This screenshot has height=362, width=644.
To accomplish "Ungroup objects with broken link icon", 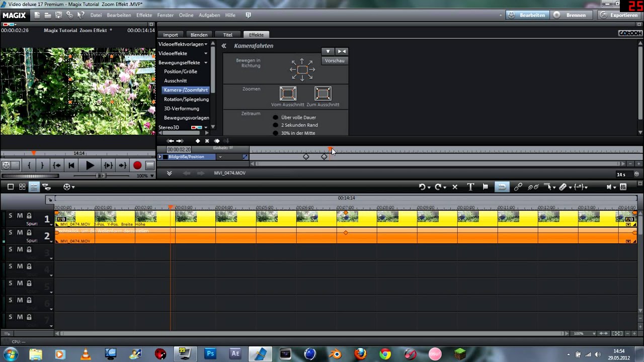I will coord(533,187).
